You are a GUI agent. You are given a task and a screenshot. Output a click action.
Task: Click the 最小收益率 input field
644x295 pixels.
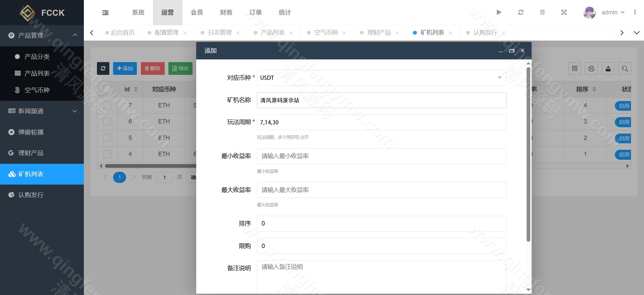(381, 156)
